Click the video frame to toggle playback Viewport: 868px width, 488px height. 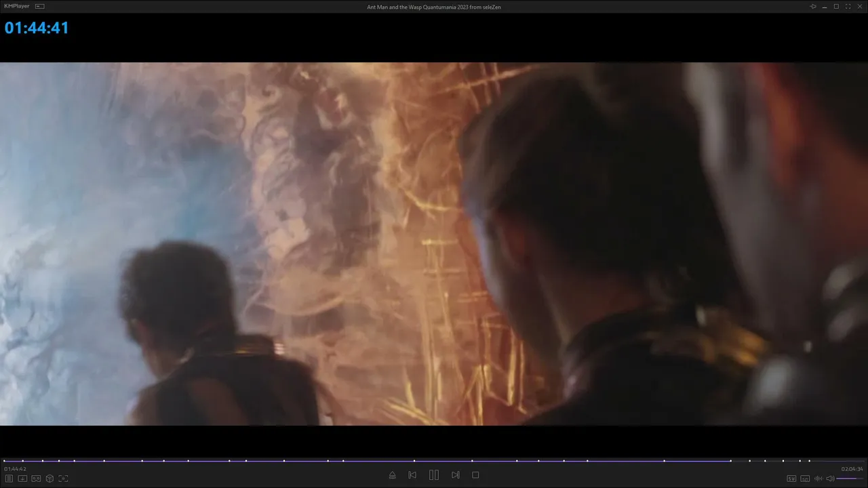click(434, 244)
